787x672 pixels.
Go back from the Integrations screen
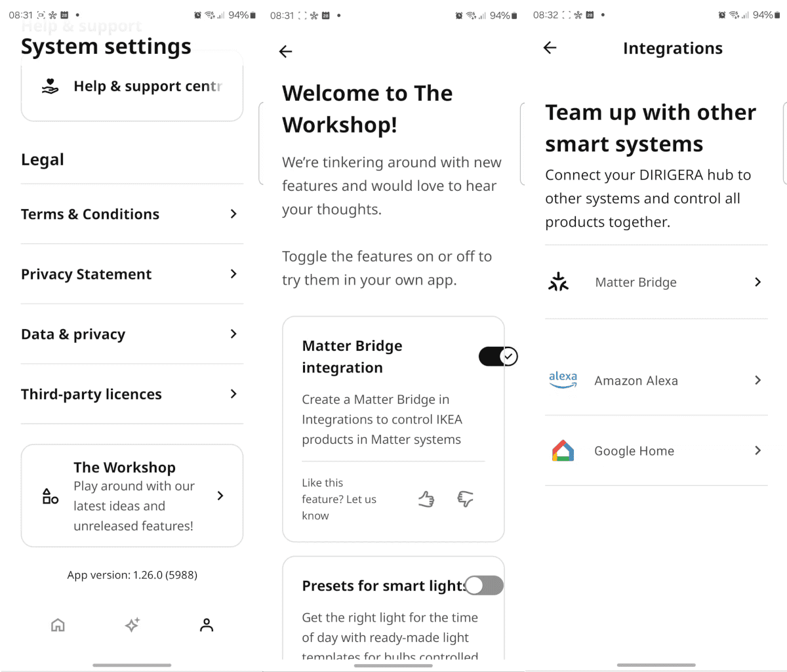click(550, 48)
